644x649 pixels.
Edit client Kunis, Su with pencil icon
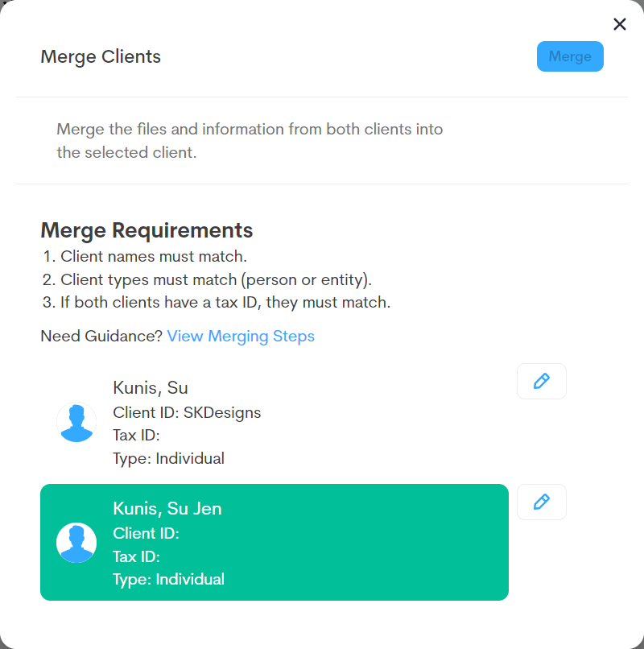[x=541, y=381]
